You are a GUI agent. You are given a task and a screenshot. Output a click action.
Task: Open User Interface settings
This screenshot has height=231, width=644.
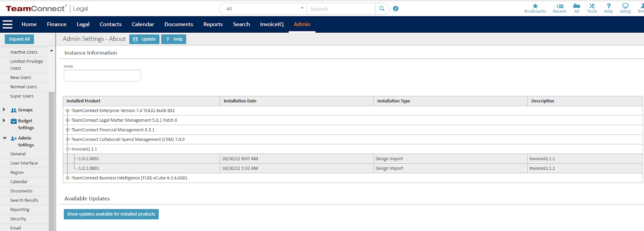point(24,163)
